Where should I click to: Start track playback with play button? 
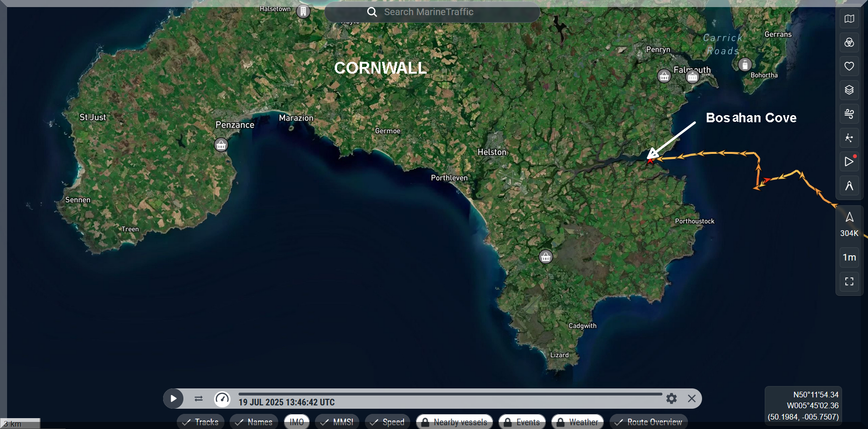(174, 399)
